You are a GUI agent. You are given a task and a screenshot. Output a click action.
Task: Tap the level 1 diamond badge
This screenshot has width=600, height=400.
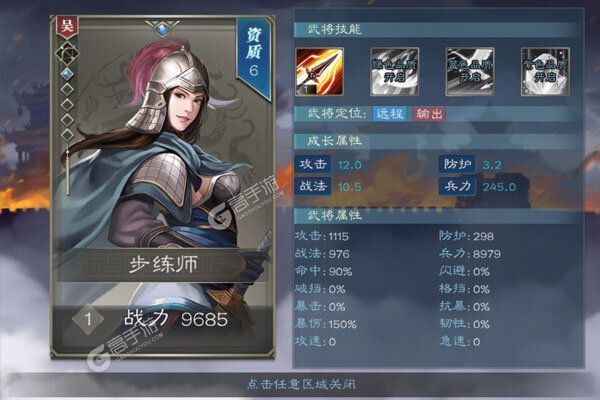pos(88,319)
